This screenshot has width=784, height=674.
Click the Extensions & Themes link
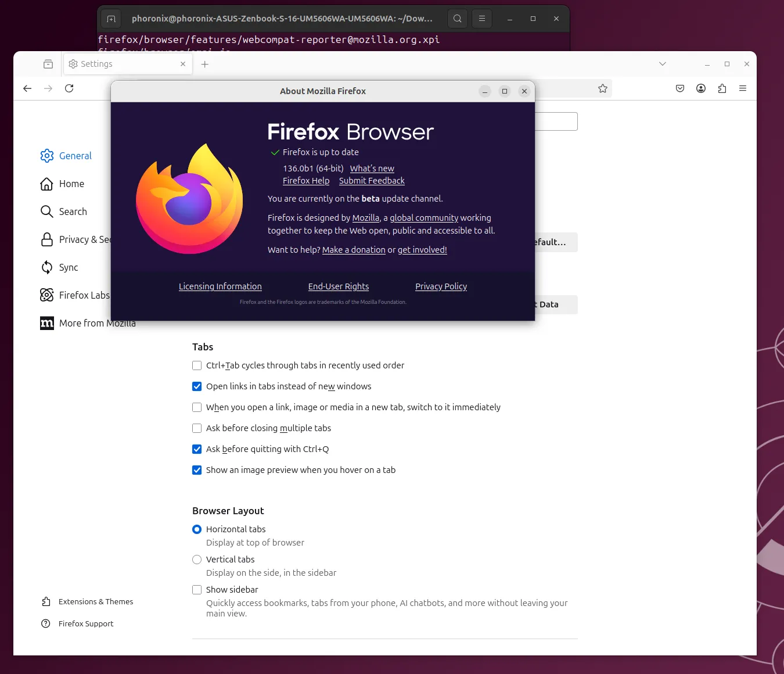(87, 601)
